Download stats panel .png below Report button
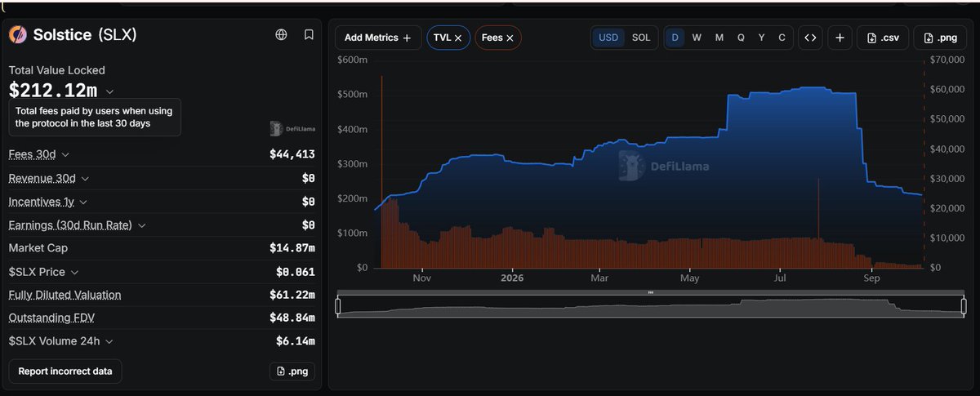Image resolution: width=980 pixels, height=396 pixels. 292,371
